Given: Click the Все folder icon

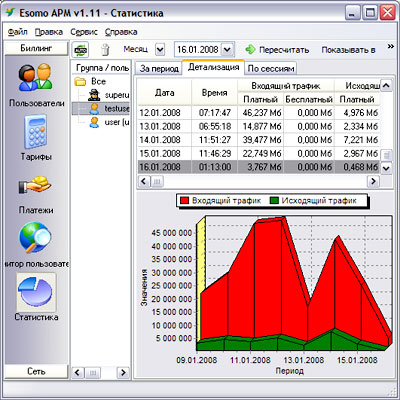Looking at the screenshot, I should (80, 81).
